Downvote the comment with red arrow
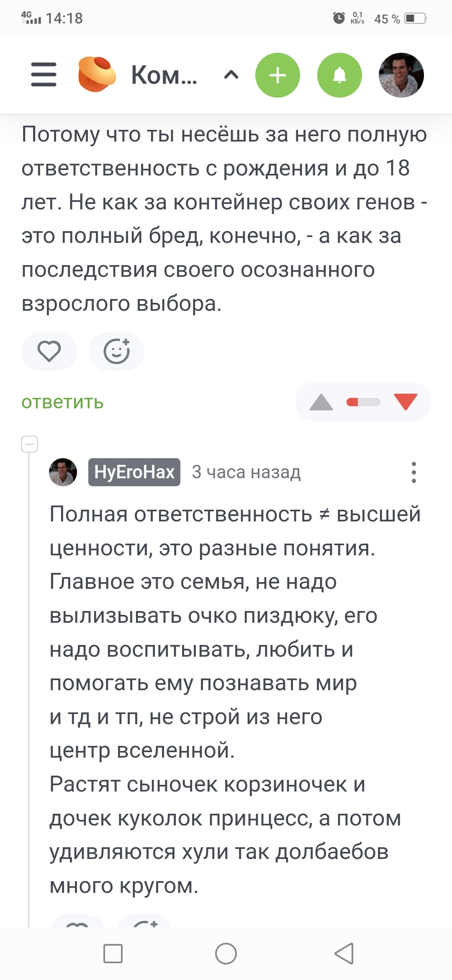 [406, 402]
